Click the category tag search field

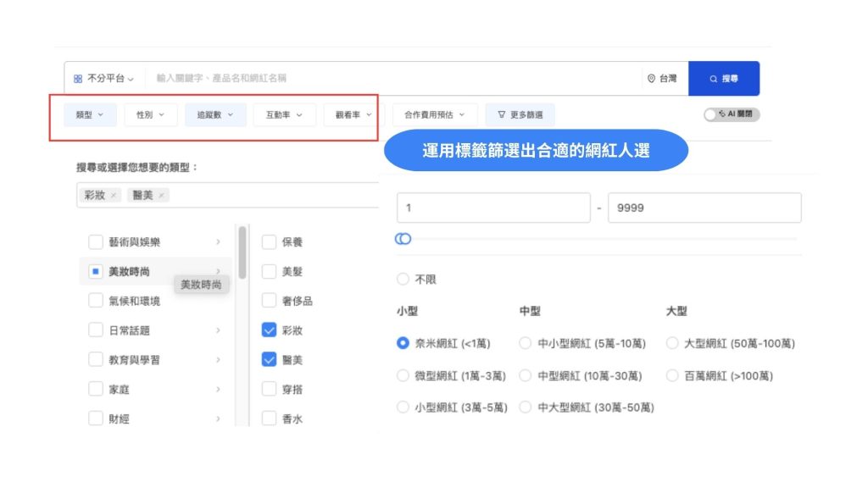coord(228,196)
